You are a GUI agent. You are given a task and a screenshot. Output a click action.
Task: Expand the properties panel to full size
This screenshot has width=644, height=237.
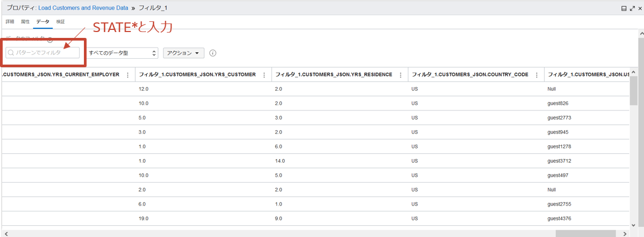coord(632,9)
